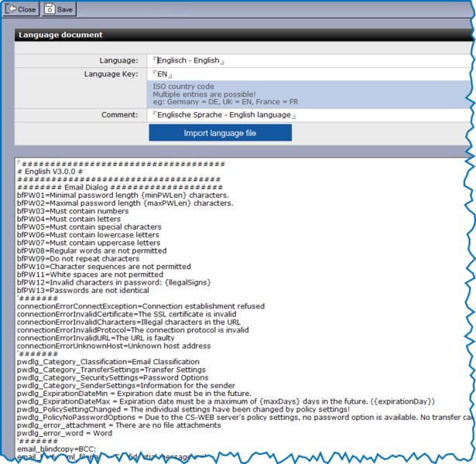Click the ISO country code hint text
This screenshot has height=464, width=476.
(x=183, y=87)
